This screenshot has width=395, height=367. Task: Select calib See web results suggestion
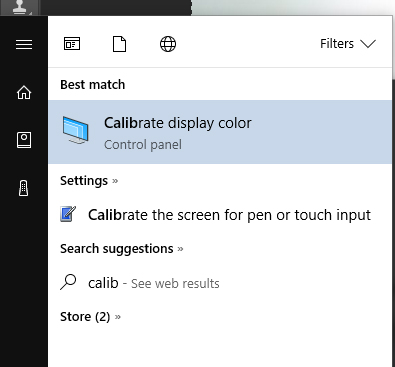coord(220,283)
